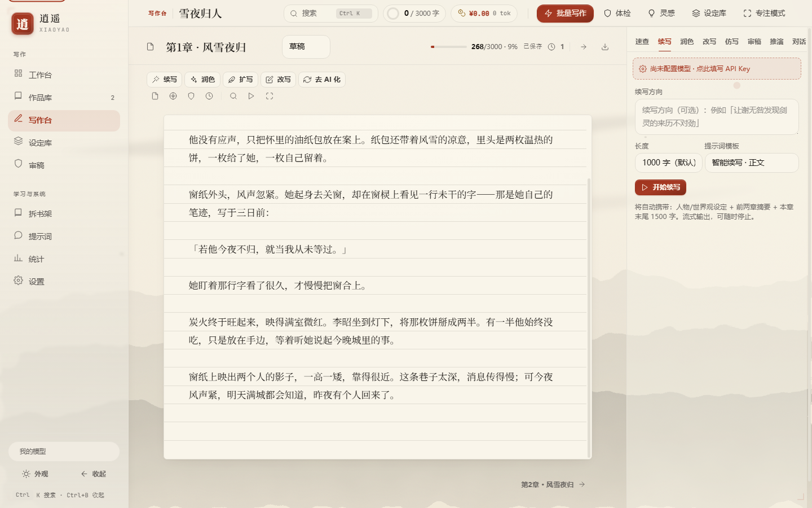The image size is (812, 508).
Task: Open the 智能续写·正文 template dropdown
Action: click(752, 163)
